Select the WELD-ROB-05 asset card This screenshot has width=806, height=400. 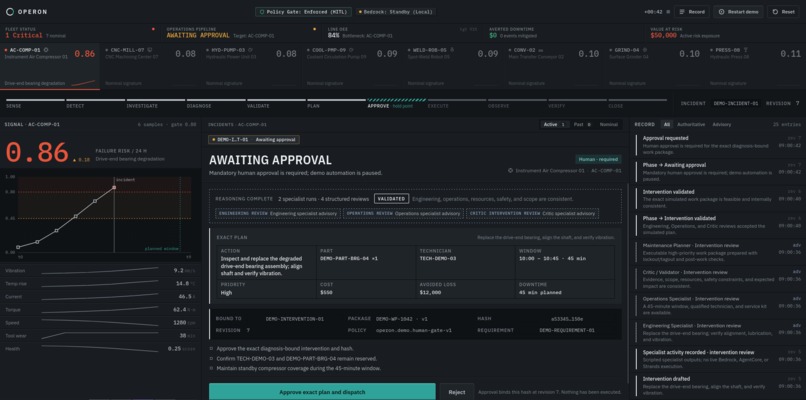tap(453, 66)
